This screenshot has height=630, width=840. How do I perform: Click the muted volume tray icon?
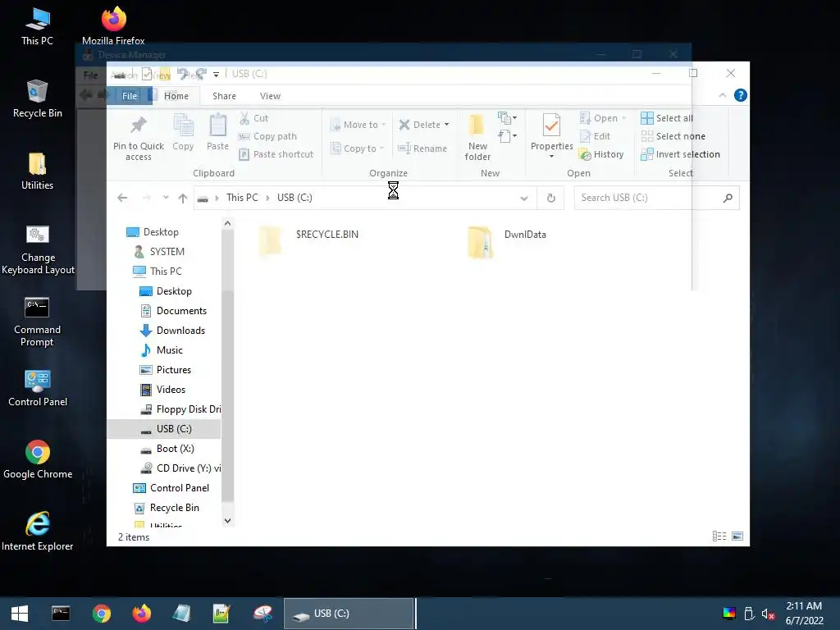(x=768, y=614)
